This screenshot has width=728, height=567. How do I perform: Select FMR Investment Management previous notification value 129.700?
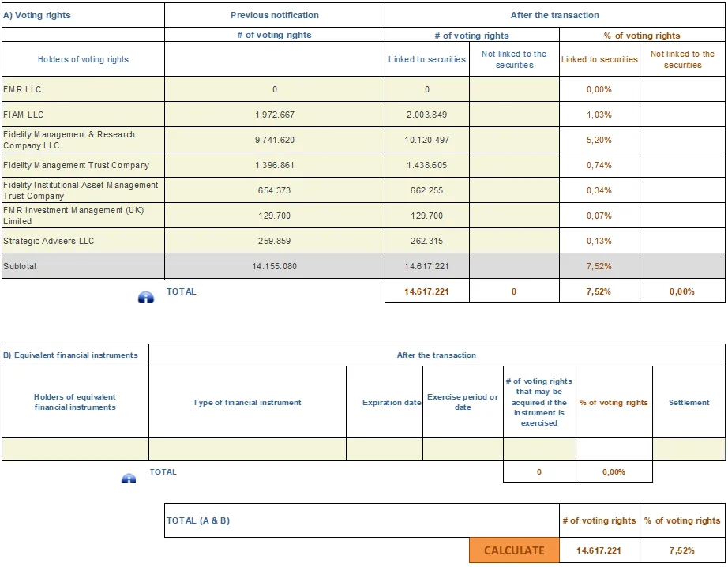(x=275, y=216)
